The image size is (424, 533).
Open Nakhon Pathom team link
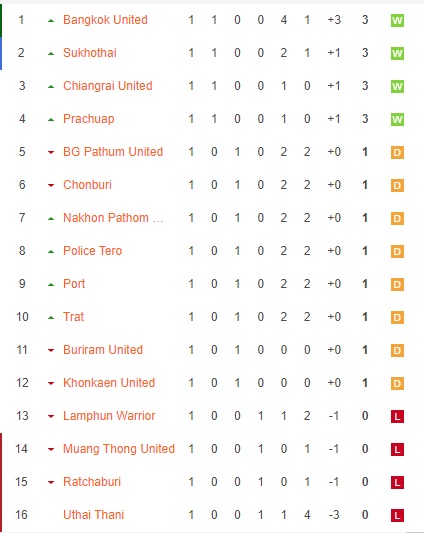[113, 218]
